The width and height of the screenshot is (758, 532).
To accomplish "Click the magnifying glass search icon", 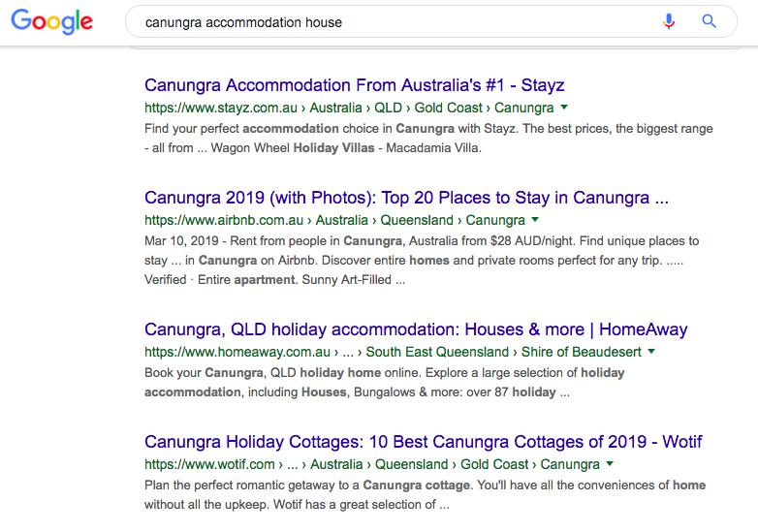I will [x=709, y=21].
